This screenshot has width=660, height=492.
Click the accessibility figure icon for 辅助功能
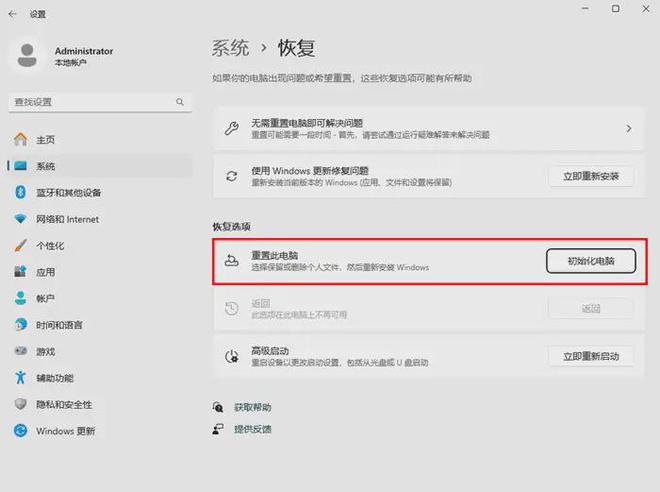click(20, 378)
